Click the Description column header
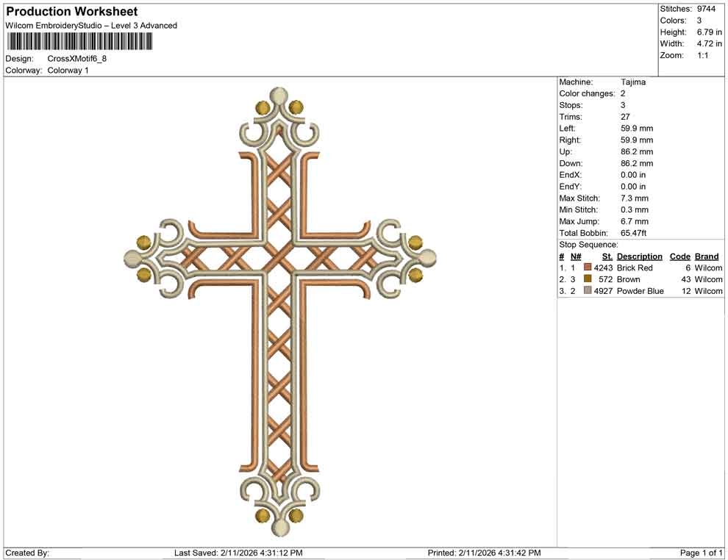 [x=639, y=256]
